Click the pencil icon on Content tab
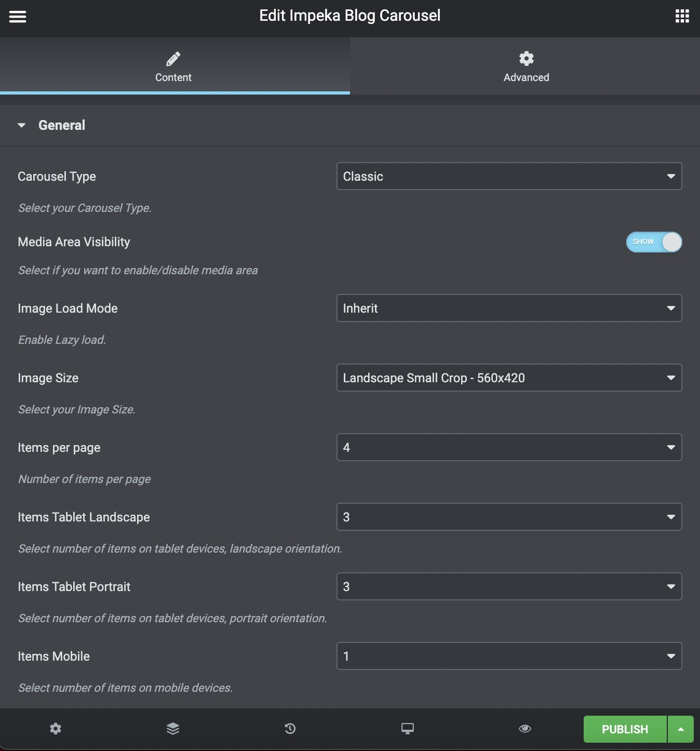Viewport: 700px width, 751px height. tap(173, 59)
